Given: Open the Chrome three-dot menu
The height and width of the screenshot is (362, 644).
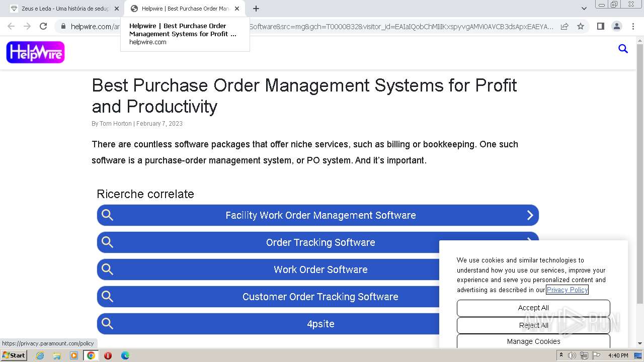Looking at the screenshot, I should pos(632,26).
